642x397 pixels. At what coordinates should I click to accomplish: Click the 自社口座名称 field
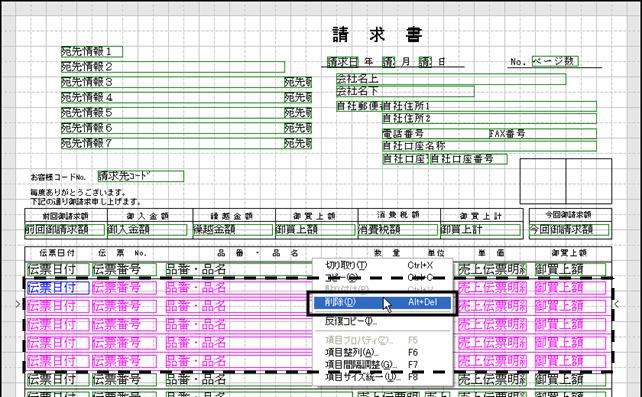[x=489, y=146]
